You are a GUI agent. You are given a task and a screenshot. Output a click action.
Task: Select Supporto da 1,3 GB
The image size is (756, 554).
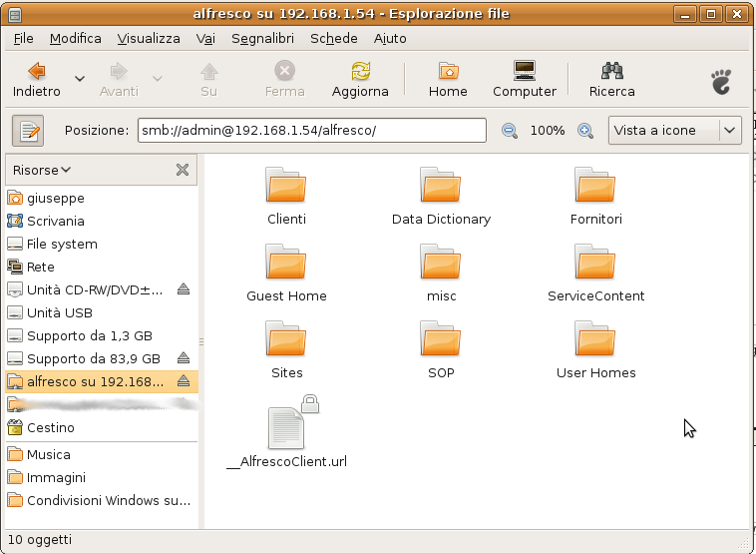pyautogui.click(x=102, y=335)
